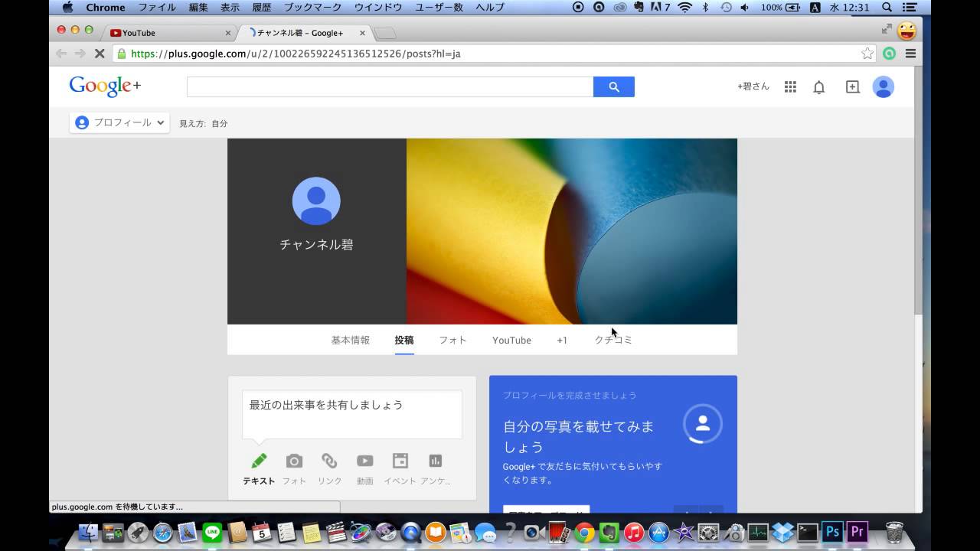Launch Evernote from the Dock
980x551 pixels.
click(609, 532)
